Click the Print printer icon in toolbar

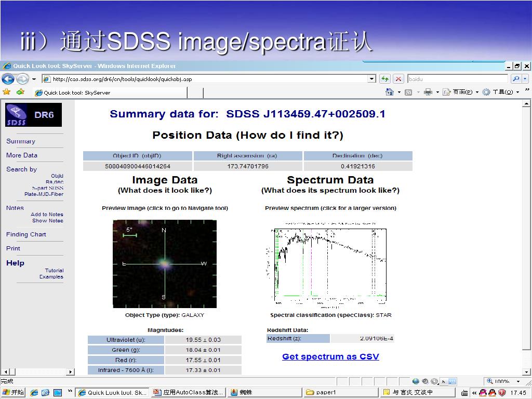(x=428, y=92)
